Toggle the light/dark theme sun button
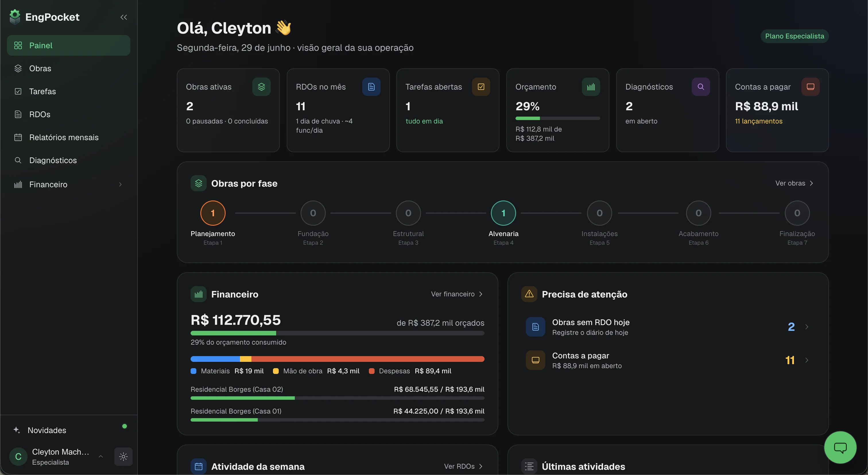868x475 pixels. point(123,456)
